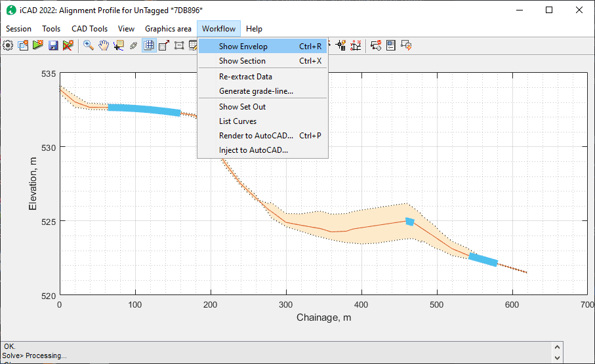Click the chain link toolbar icon
The height and width of the screenshot is (364, 595).
pos(133,45)
